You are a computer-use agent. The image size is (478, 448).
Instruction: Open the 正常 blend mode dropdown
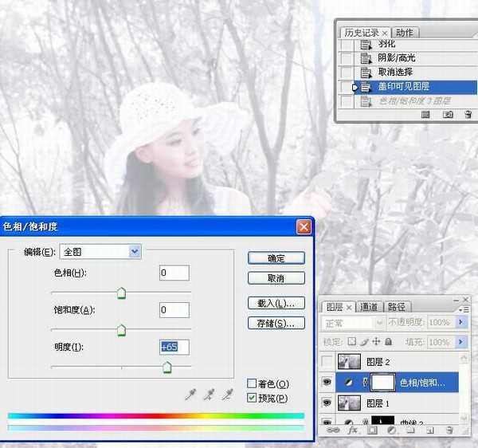pos(352,322)
